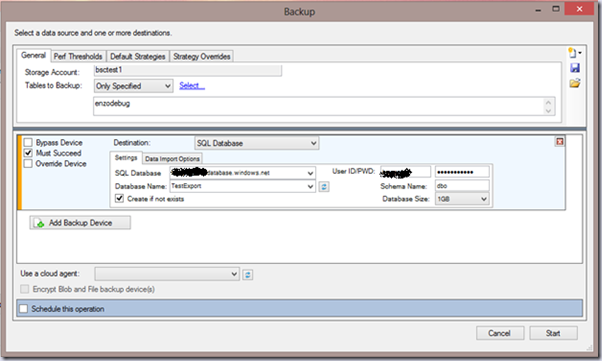Screen dimensions: 602x361
Task: Maximize the Backup window
Action: (556, 8)
